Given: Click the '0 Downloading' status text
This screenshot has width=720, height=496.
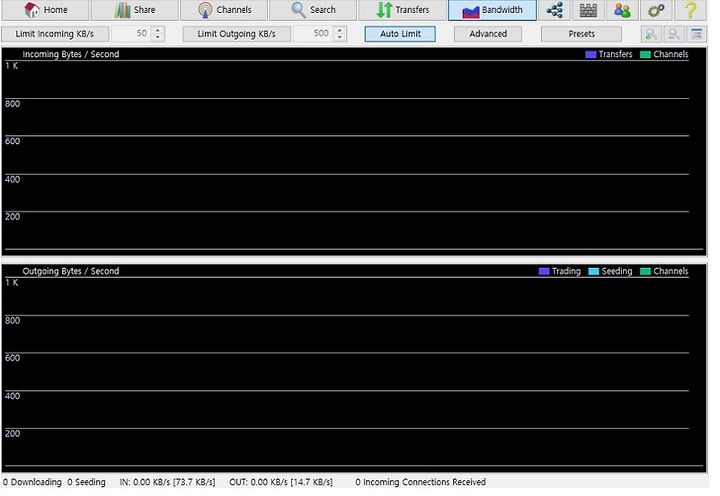Looking at the screenshot, I should pyautogui.click(x=32, y=482).
